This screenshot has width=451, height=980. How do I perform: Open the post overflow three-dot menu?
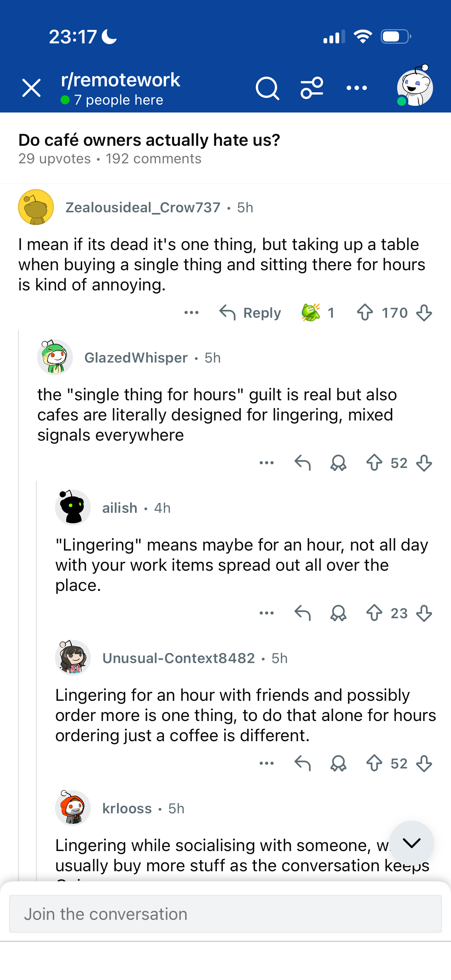tap(357, 87)
